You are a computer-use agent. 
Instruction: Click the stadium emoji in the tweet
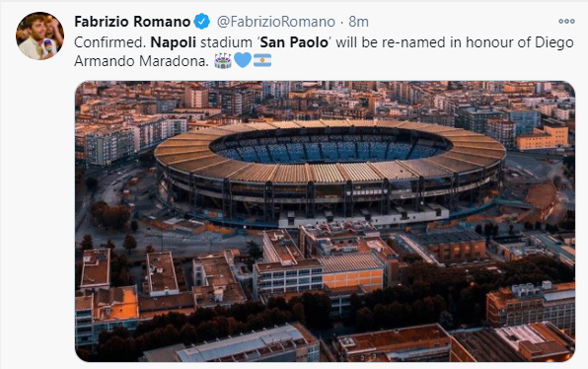(x=223, y=61)
